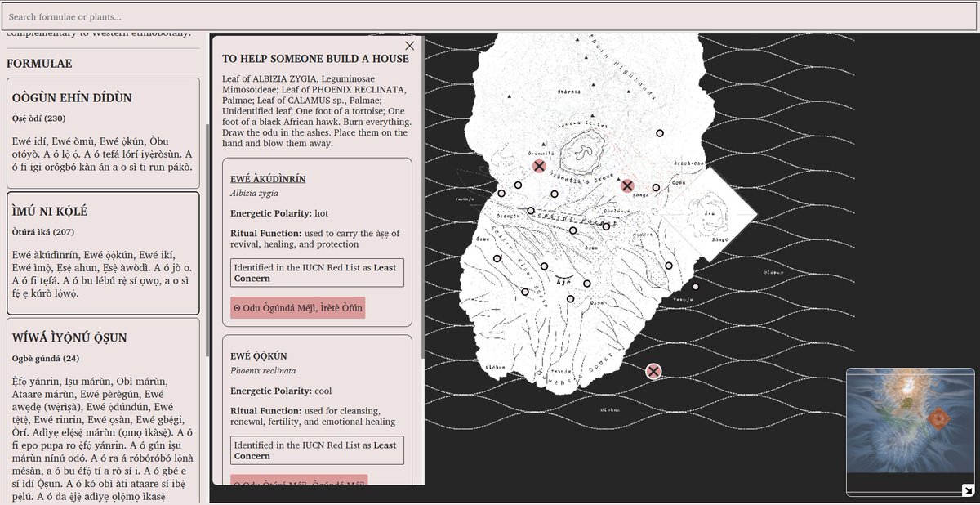Click the 'Albizia zygia' species name

click(x=255, y=194)
